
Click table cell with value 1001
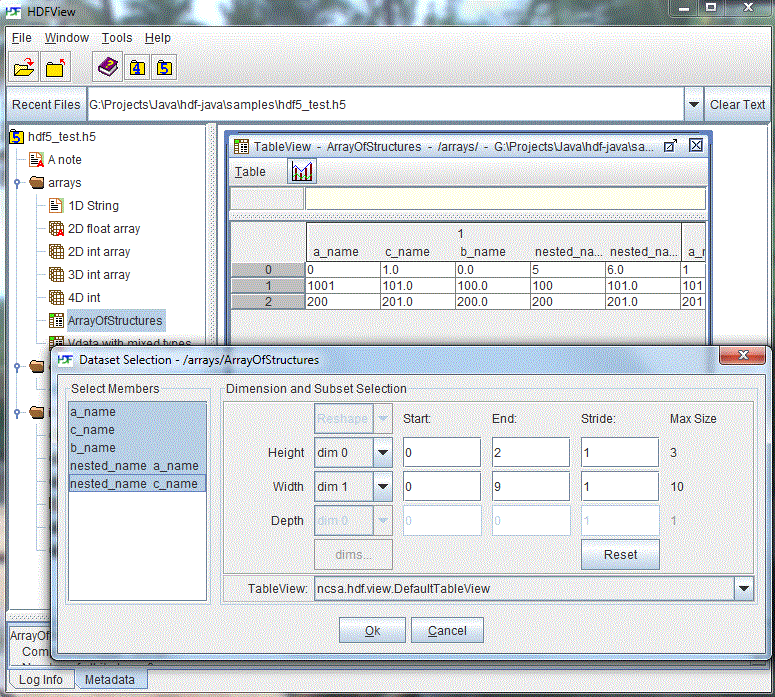pyautogui.click(x=343, y=286)
